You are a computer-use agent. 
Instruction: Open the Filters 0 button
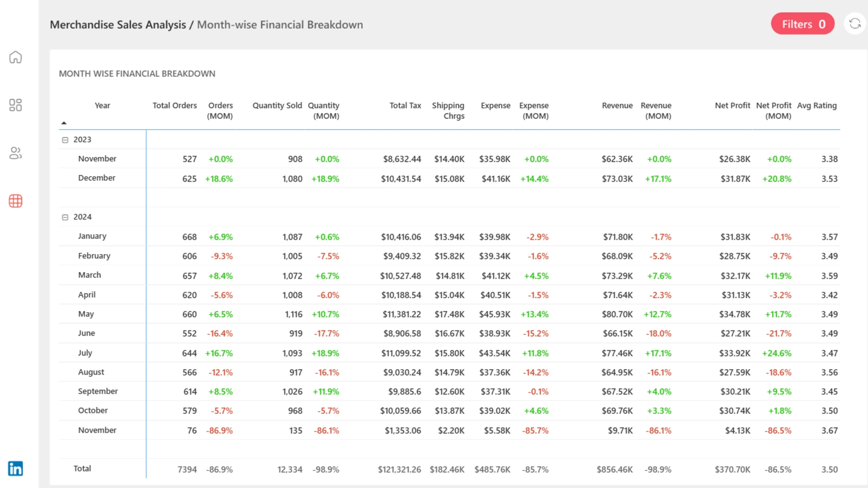(x=802, y=24)
